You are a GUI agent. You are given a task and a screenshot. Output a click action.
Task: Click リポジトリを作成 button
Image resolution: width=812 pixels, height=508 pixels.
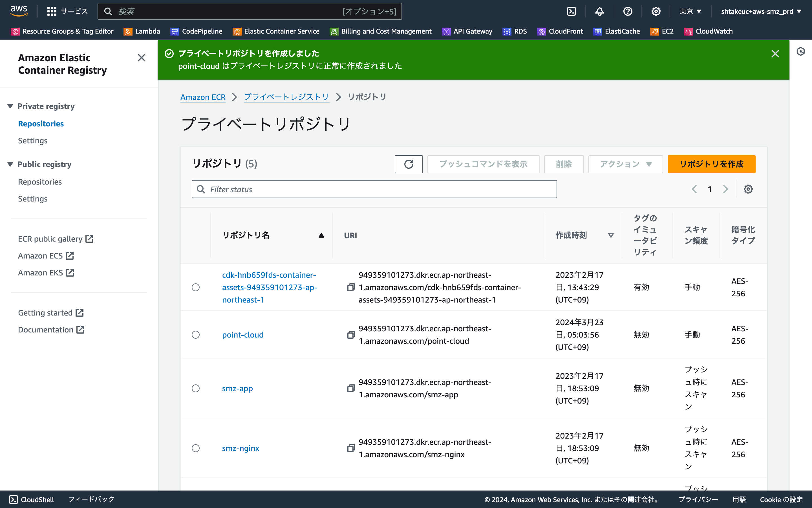pyautogui.click(x=711, y=164)
